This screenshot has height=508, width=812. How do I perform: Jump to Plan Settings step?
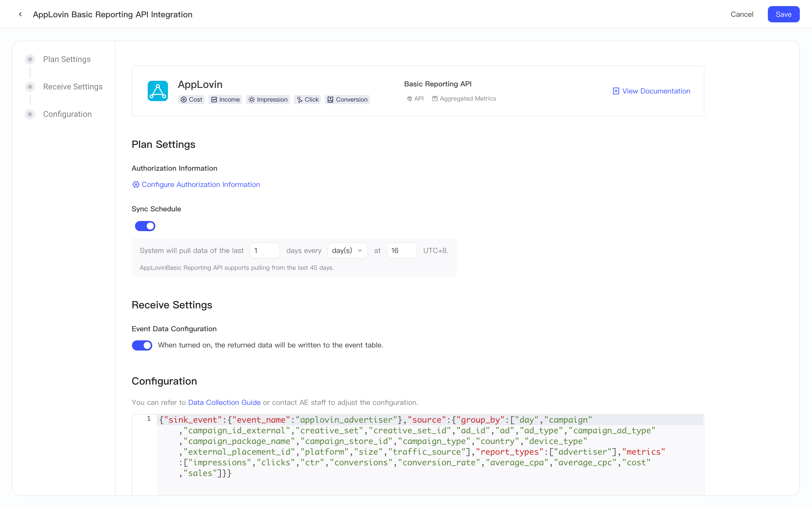coord(67,59)
